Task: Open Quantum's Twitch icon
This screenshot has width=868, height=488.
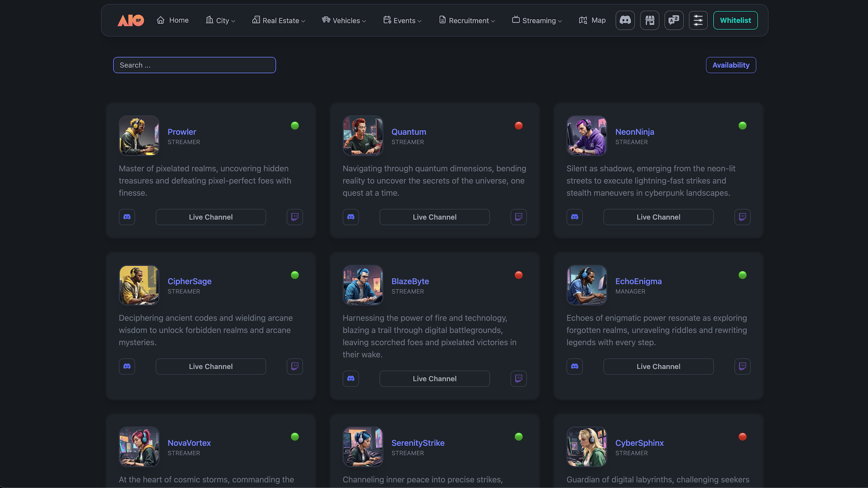Action: point(519,217)
